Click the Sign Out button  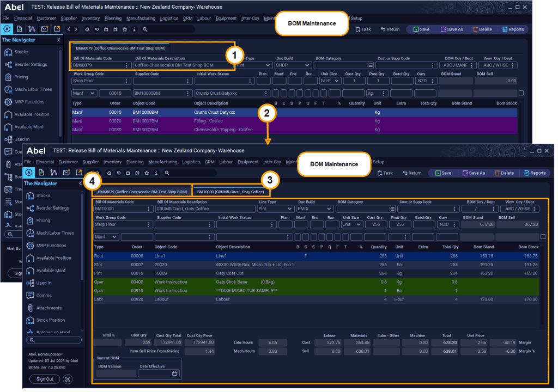click(x=45, y=379)
